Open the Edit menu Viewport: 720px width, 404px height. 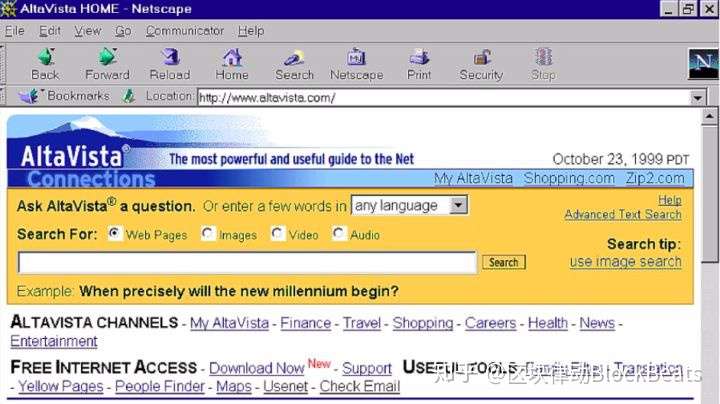click(50, 31)
